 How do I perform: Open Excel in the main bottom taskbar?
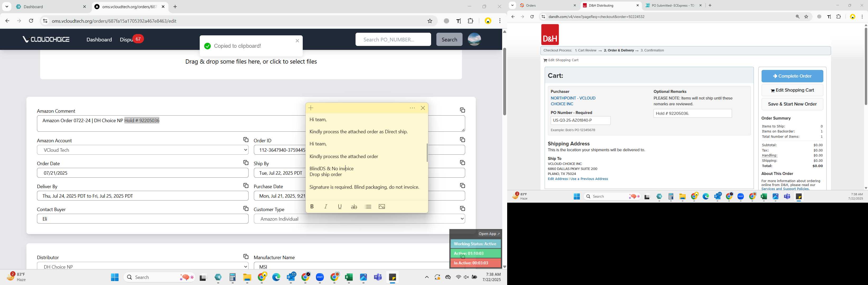[x=349, y=277]
